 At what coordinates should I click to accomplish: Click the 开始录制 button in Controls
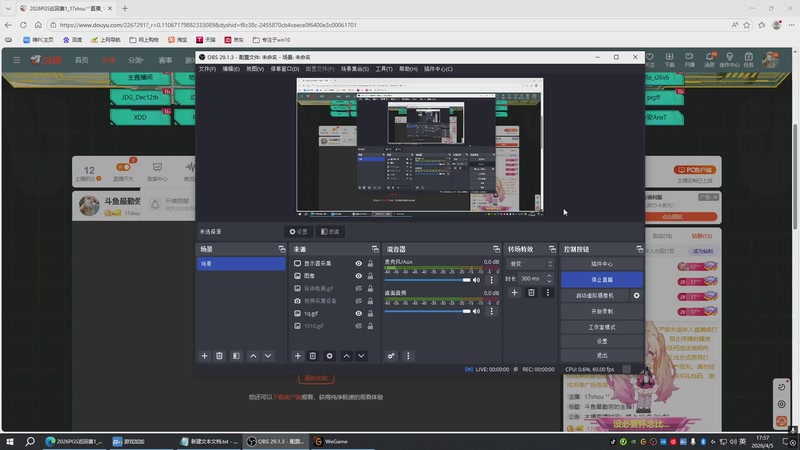click(602, 311)
